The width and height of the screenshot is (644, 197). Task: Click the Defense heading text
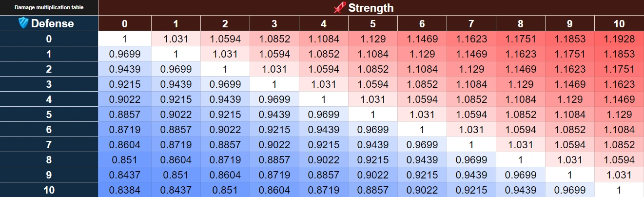52,23
